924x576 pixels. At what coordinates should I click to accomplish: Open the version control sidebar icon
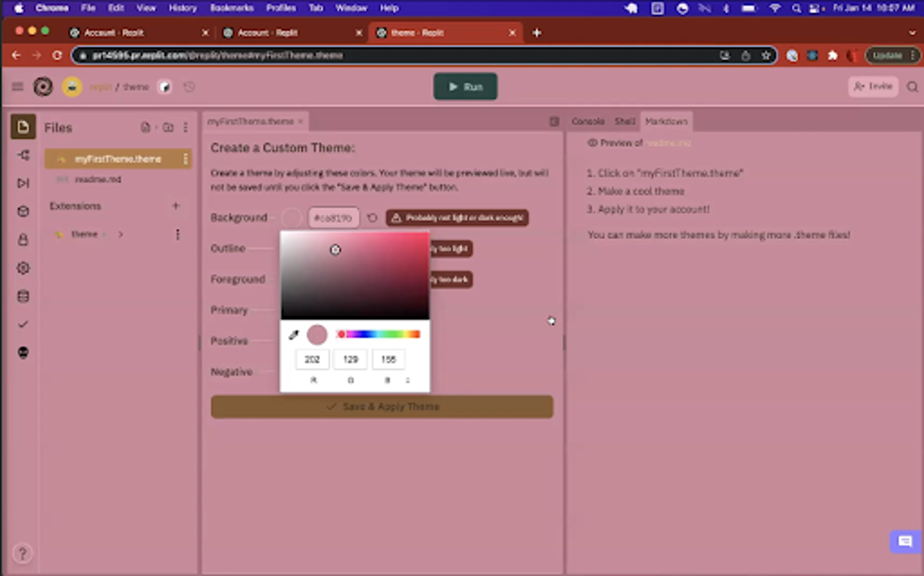(x=23, y=155)
